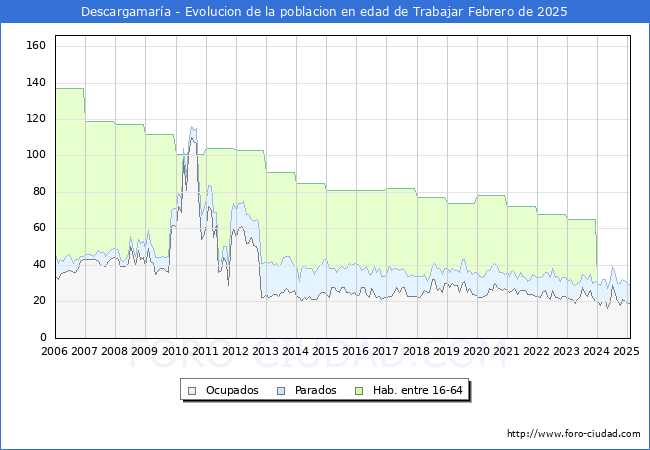Click the 2007 x-axis label
This screenshot has height=450, width=650.
point(85,351)
